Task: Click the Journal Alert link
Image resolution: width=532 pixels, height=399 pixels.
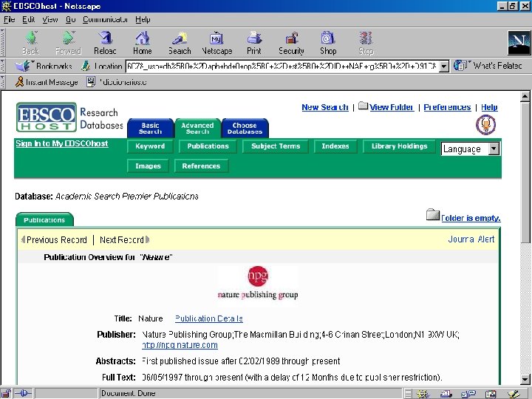Action: coord(471,239)
